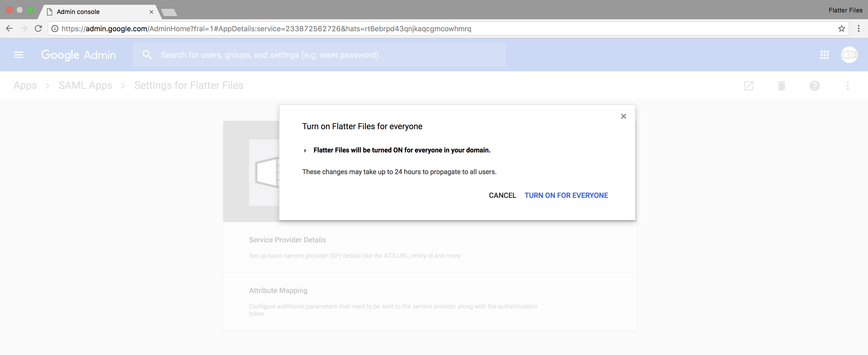Viewport: 868px width, 355px height.
Task: Go back in the browser
Action: 10,29
